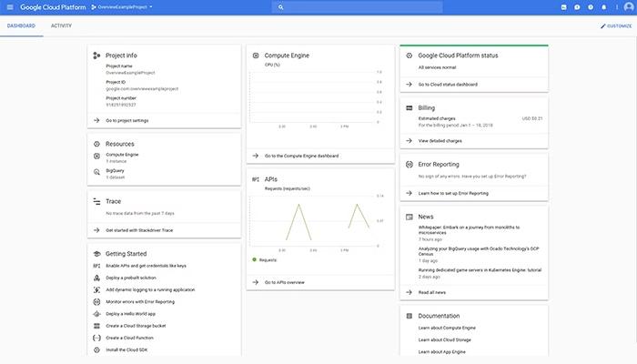Click the Trace card icon

(x=96, y=201)
